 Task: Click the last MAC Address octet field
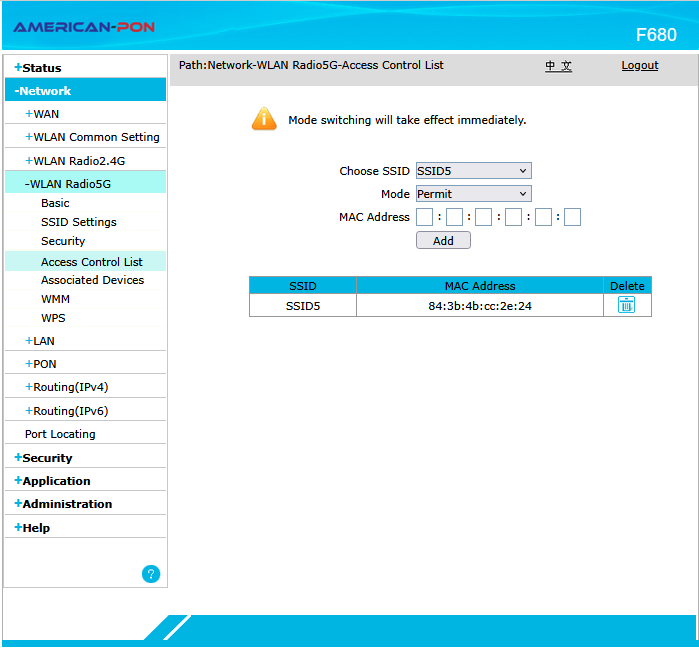[x=572, y=217]
